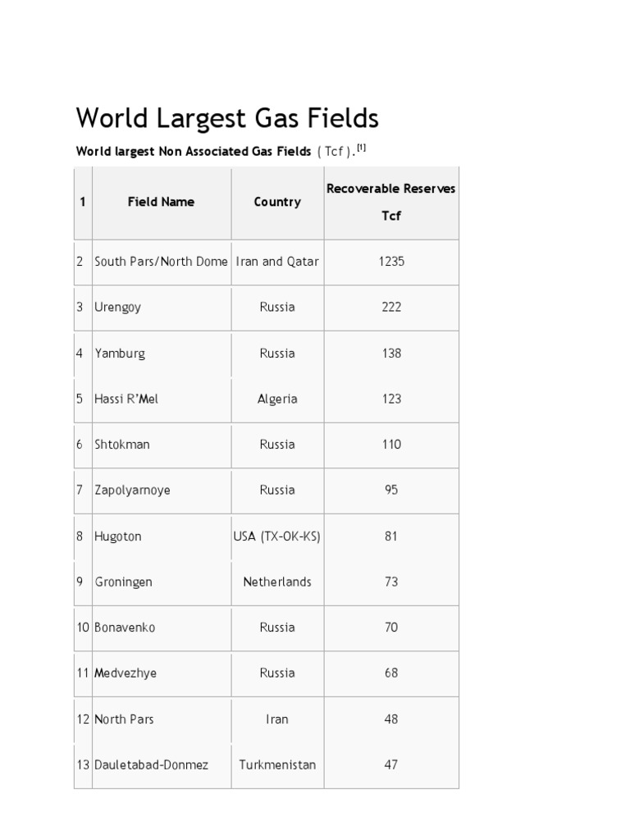Select the 'Zapolyarnoye' cell

pos(133,491)
